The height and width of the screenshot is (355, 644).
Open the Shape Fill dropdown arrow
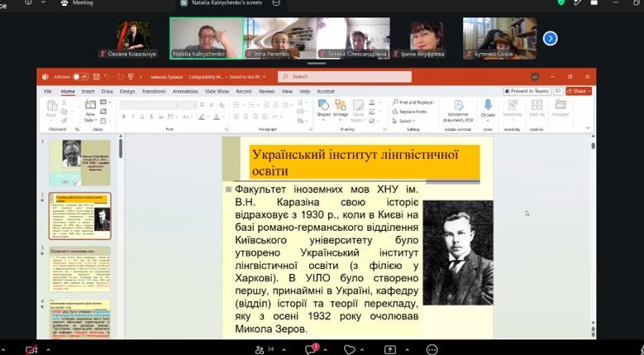(x=379, y=103)
